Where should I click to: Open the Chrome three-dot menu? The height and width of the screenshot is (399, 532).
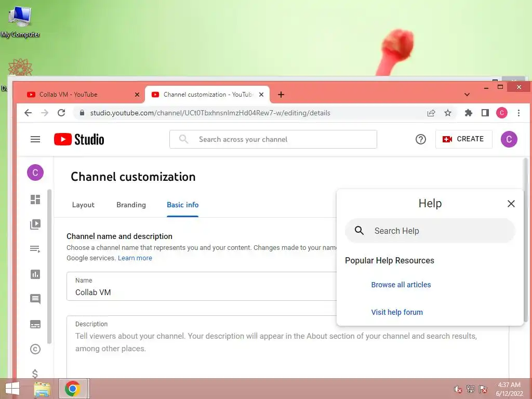pos(519,113)
